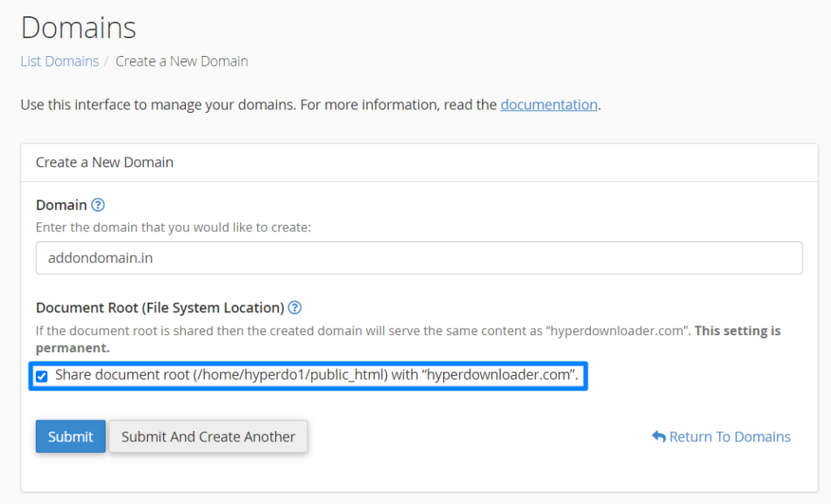Click Submit And Create Another

[208, 436]
